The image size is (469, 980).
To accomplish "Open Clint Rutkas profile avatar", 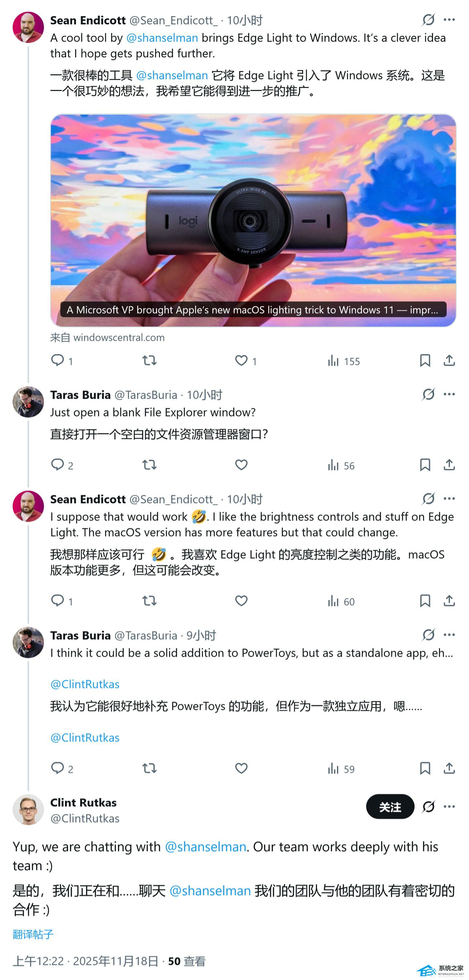I will pyautogui.click(x=28, y=810).
